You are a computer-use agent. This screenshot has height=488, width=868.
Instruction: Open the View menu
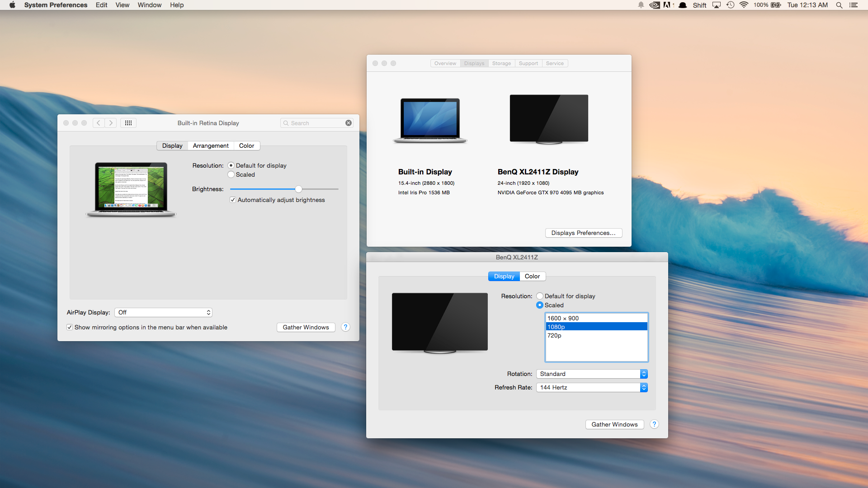click(122, 5)
